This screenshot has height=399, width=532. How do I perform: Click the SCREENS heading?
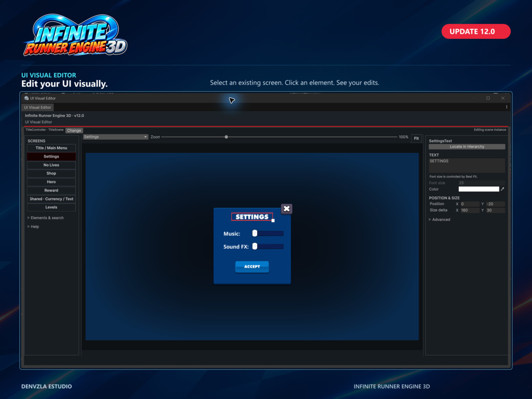click(36, 141)
